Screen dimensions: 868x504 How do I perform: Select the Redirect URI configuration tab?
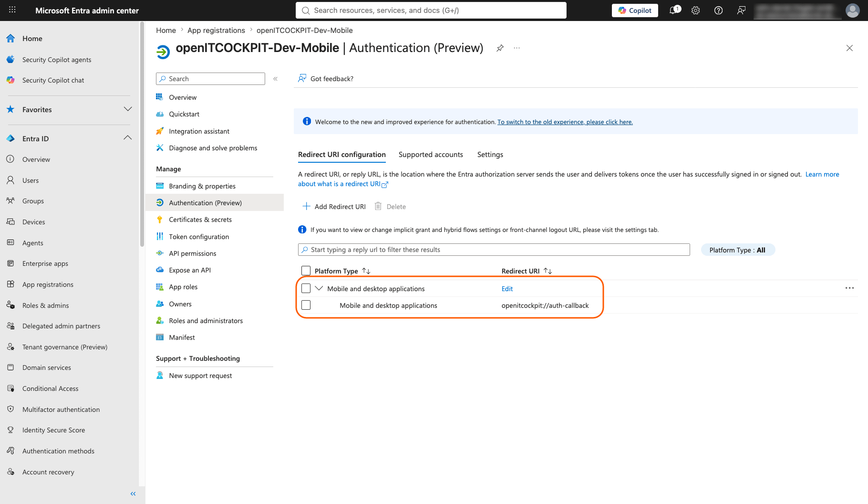pos(342,155)
